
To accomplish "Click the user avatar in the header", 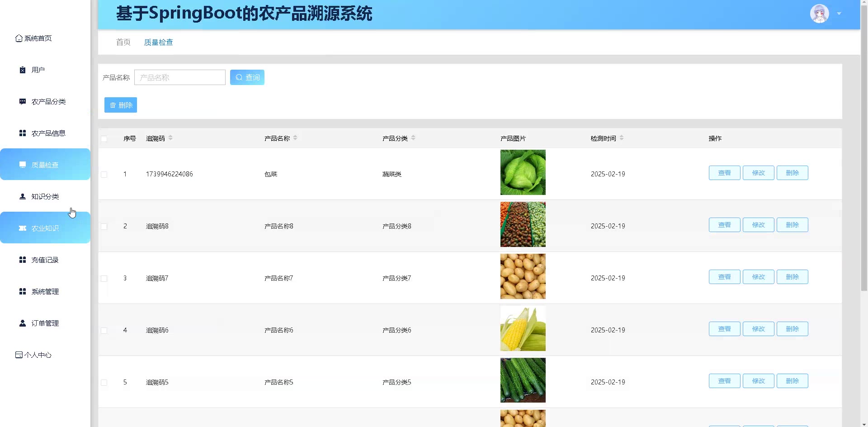I will [x=819, y=14].
